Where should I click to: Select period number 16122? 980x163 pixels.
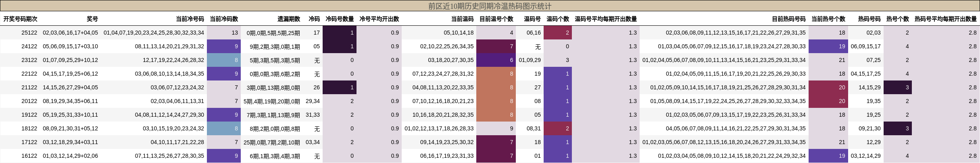tap(29, 156)
